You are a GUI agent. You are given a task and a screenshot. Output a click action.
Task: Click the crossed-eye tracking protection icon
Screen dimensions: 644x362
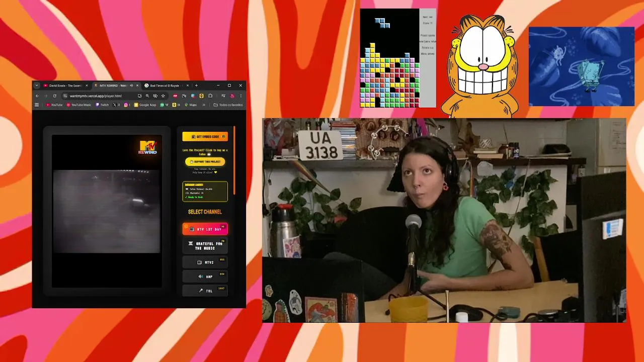[x=155, y=96]
